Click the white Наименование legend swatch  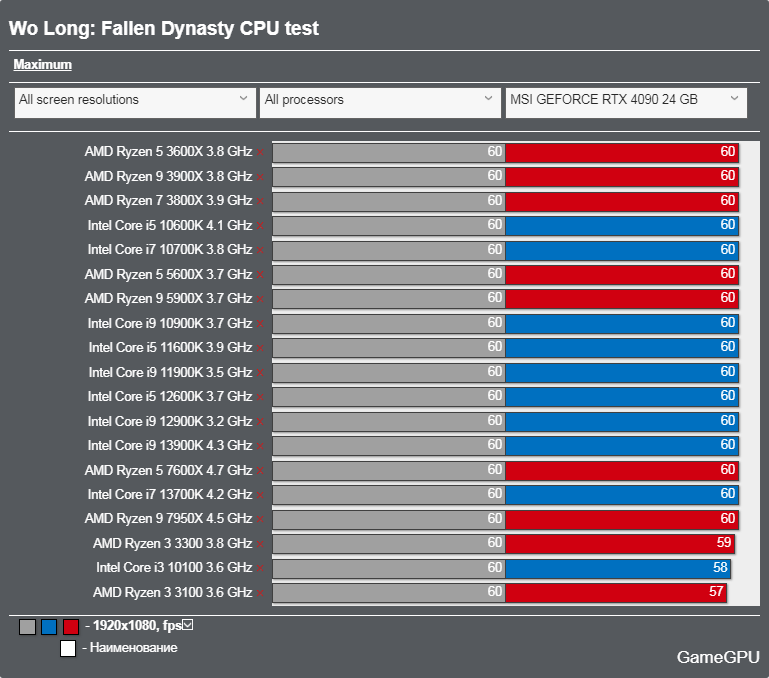click(x=68, y=648)
